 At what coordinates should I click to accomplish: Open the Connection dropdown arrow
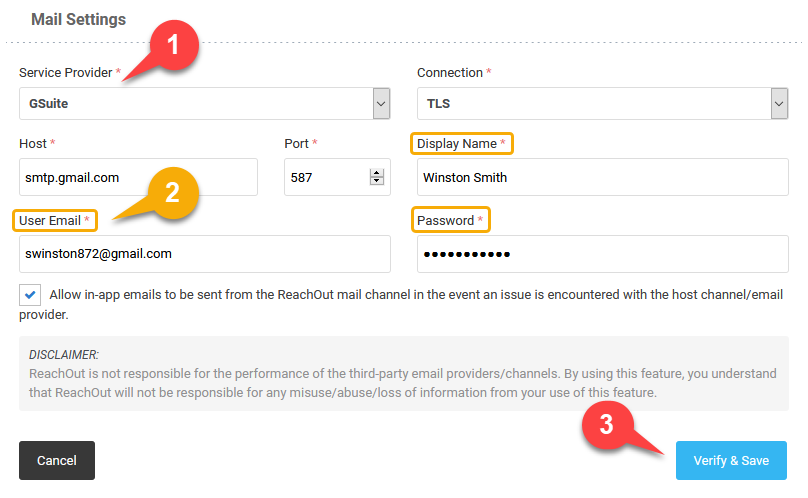pyautogui.click(x=779, y=104)
